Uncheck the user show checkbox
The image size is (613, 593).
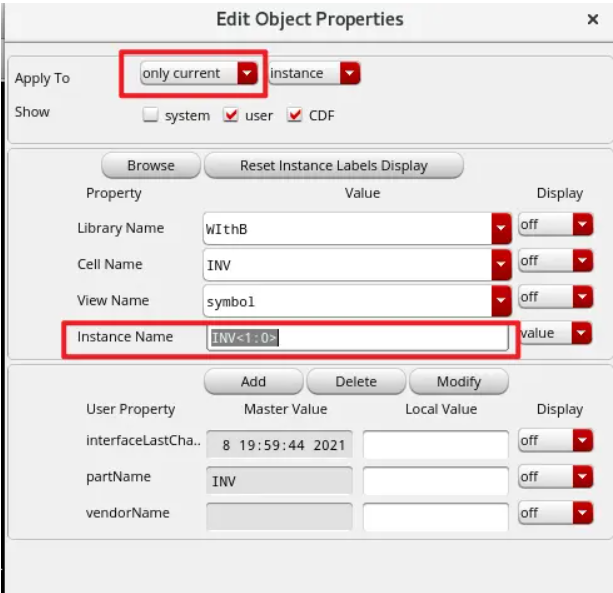point(231,115)
